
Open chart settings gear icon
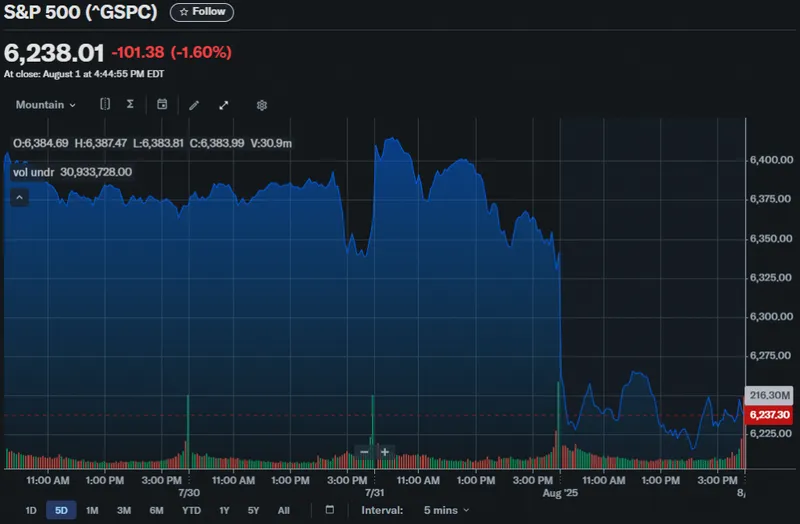262,105
